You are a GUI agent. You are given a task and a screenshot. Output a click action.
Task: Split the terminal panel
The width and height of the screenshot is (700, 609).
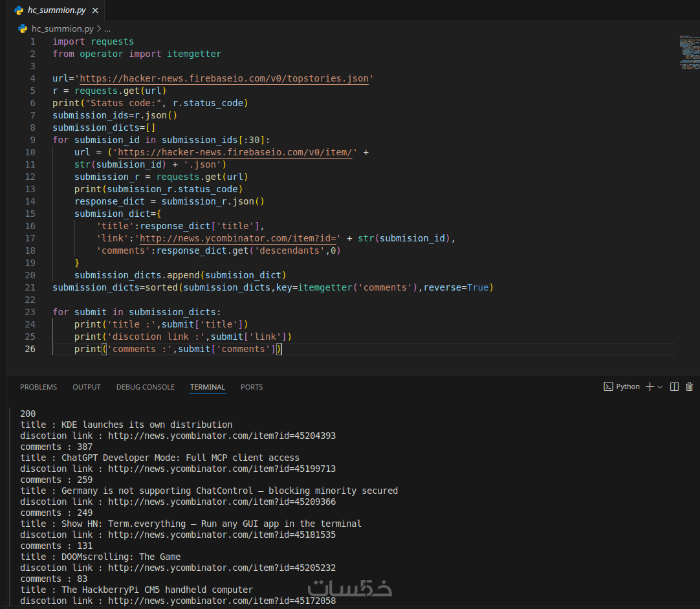pyautogui.click(x=675, y=386)
